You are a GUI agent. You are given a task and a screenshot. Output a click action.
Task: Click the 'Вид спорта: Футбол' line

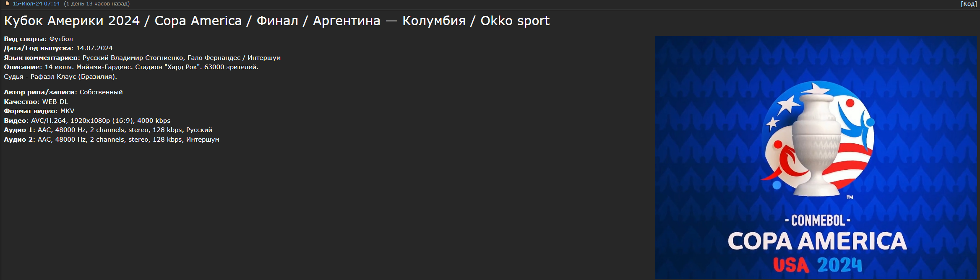(x=38, y=39)
